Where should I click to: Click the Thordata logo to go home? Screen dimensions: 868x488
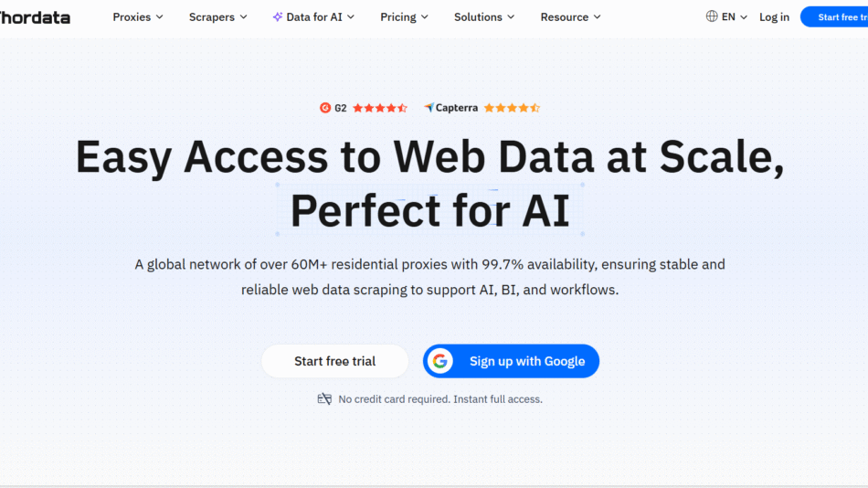(35, 16)
